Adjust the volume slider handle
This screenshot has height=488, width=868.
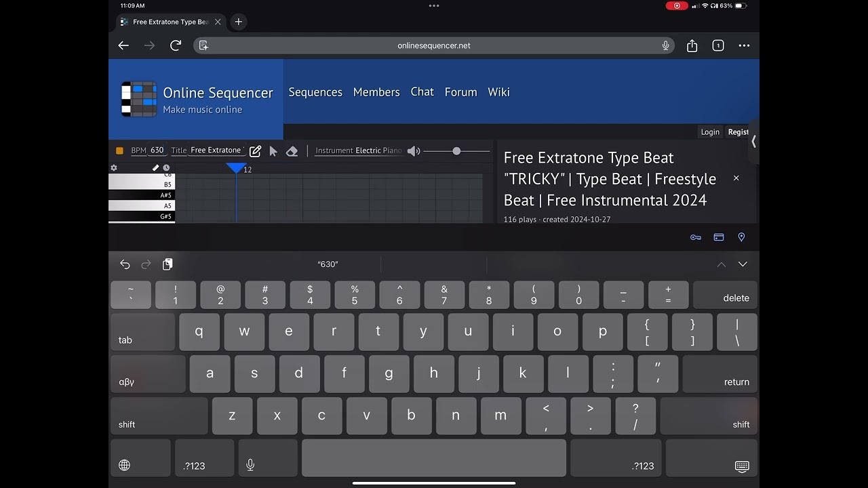tap(456, 151)
